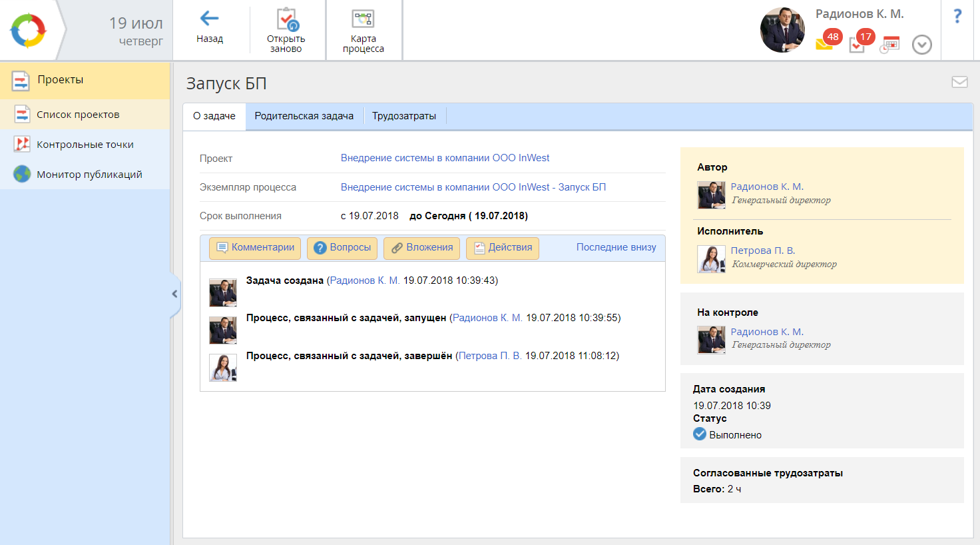Click Петрова П. В. executor avatar thumbnail
This screenshot has height=545, width=980.
click(x=711, y=259)
